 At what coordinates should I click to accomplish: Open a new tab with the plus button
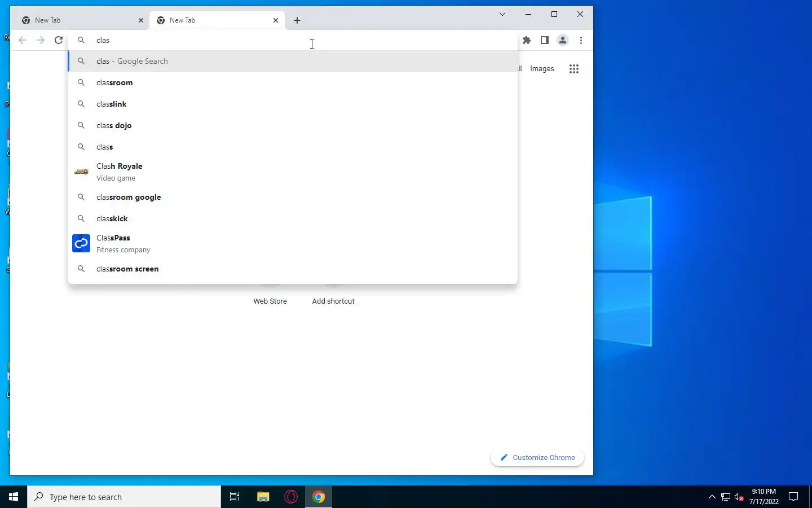(297, 20)
